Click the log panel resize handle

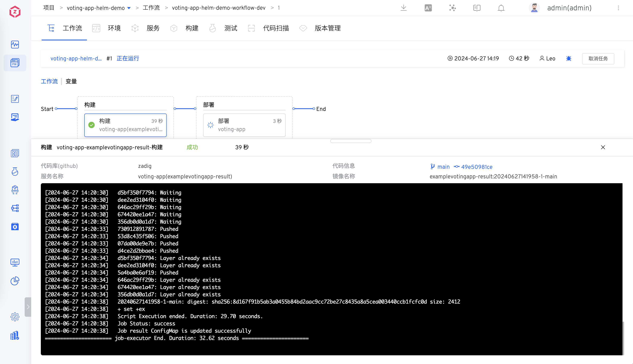click(351, 141)
